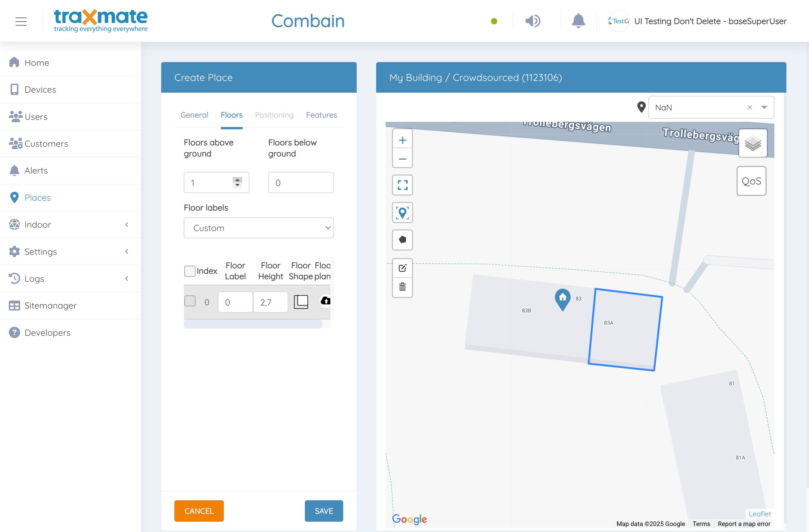Click the draw polygon tool on map
Image resolution: width=809 pixels, height=532 pixels.
[x=402, y=240]
